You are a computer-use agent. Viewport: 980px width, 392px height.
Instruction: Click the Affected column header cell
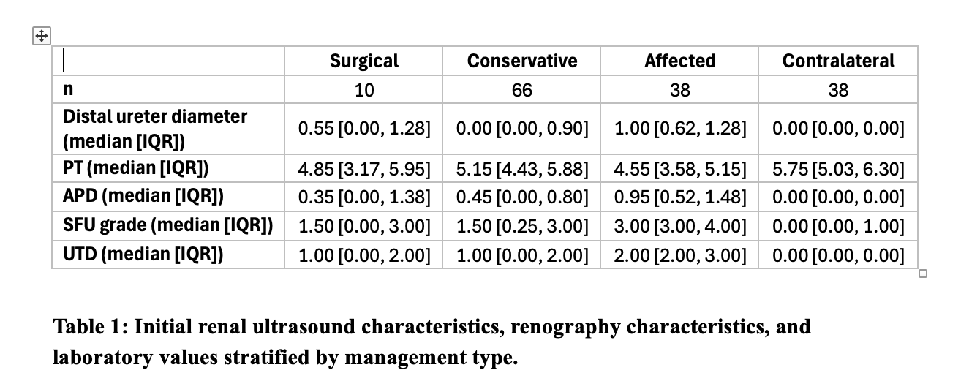click(x=679, y=61)
